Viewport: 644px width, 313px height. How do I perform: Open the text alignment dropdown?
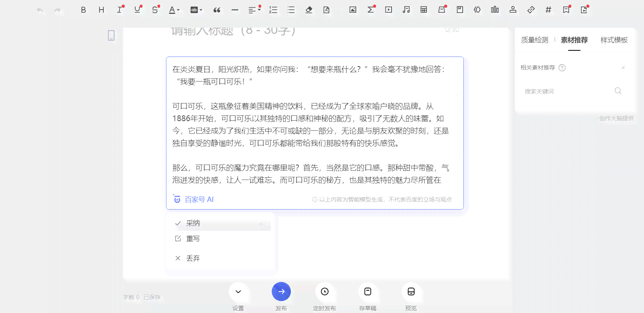(x=254, y=10)
